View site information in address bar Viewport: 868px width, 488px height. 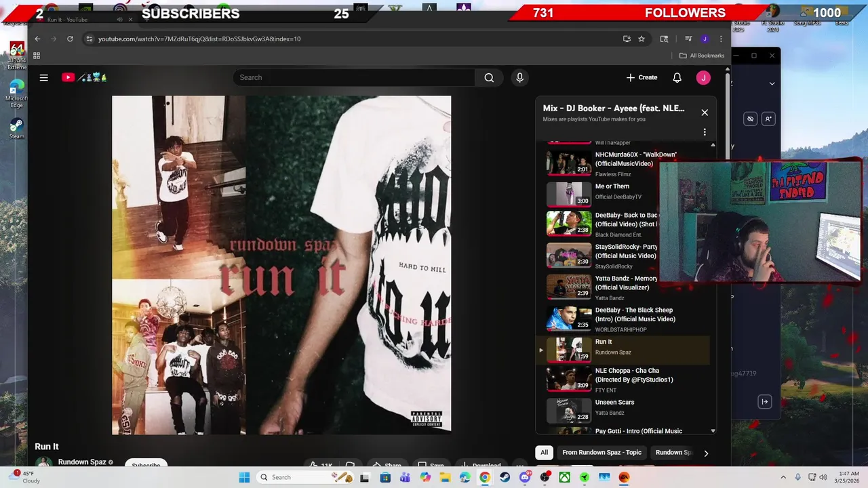89,39
